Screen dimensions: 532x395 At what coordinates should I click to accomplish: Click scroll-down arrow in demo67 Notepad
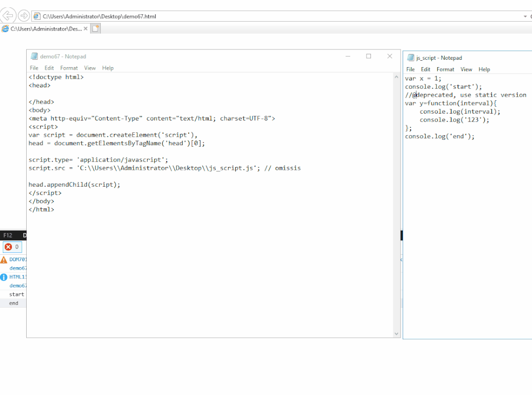coord(396,334)
